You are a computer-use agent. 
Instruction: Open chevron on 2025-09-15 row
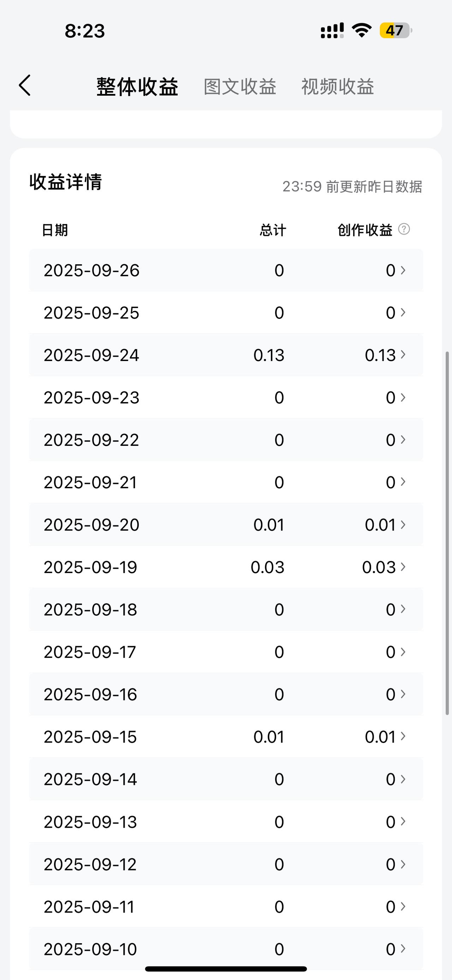[x=403, y=737]
